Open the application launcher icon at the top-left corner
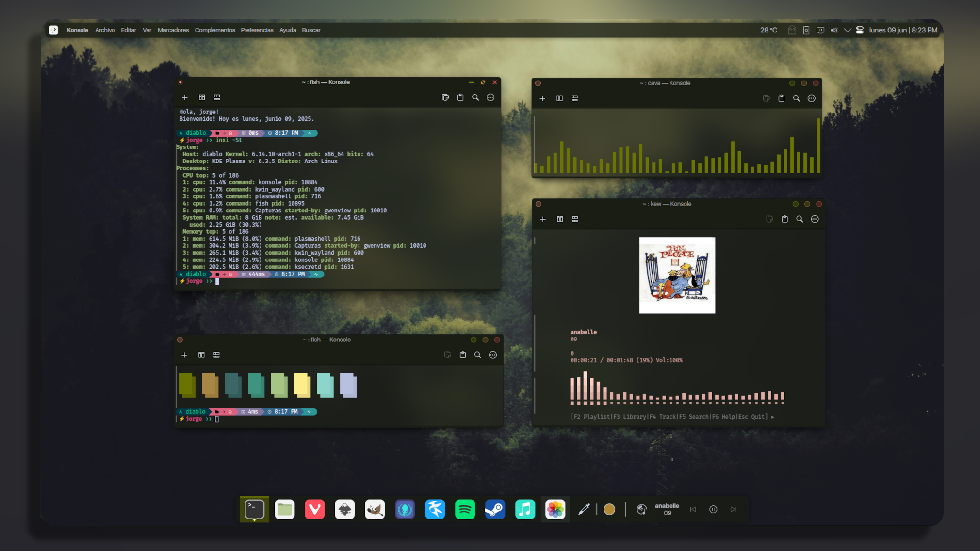 tap(53, 30)
